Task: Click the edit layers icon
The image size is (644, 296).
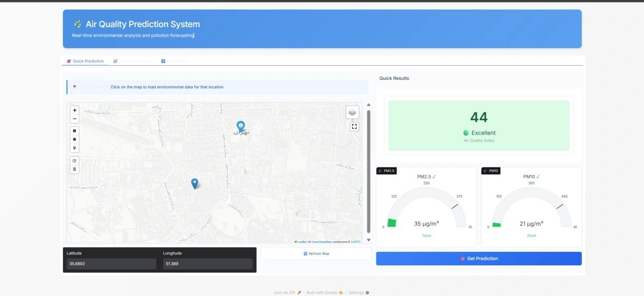Action: click(x=74, y=160)
